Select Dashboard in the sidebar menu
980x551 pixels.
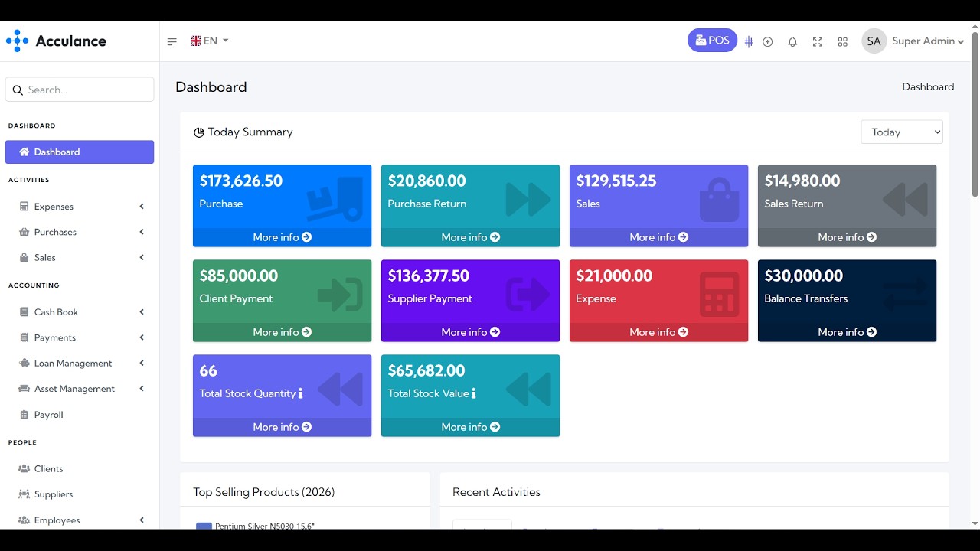(80, 152)
